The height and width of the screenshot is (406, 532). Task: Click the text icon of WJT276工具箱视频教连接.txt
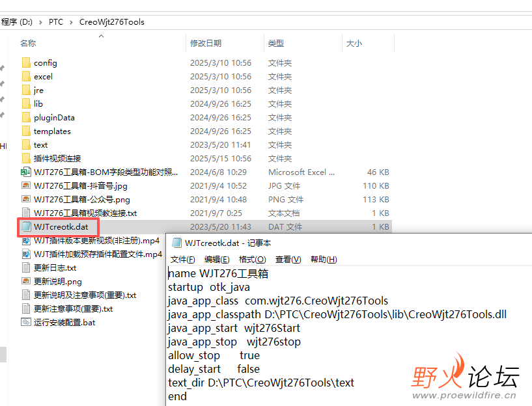pos(26,213)
